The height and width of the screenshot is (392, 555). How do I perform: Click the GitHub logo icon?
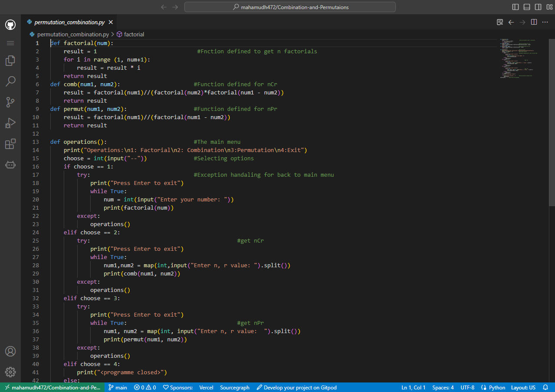tap(10, 25)
